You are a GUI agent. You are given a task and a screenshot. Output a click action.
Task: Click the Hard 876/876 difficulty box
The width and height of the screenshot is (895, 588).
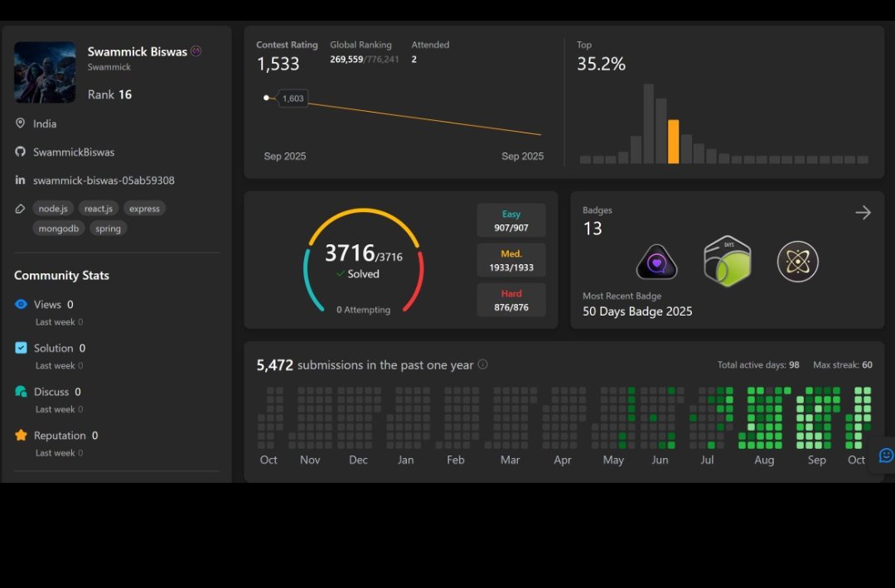[x=511, y=300]
